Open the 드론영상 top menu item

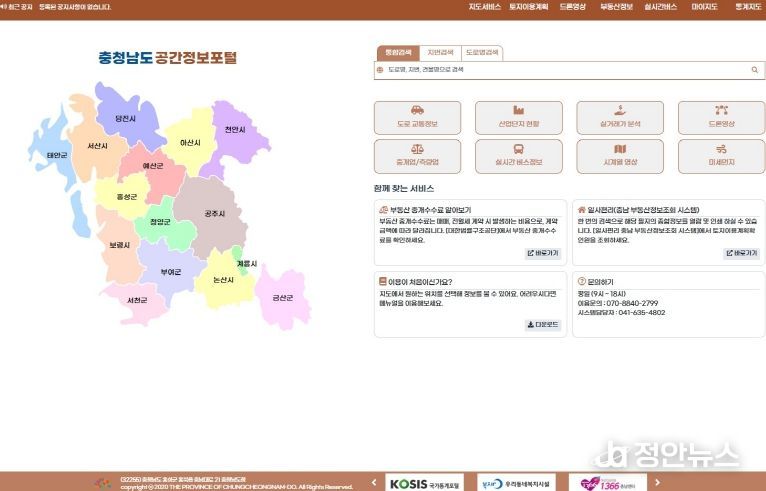pyautogui.click(x=573, y=7)
